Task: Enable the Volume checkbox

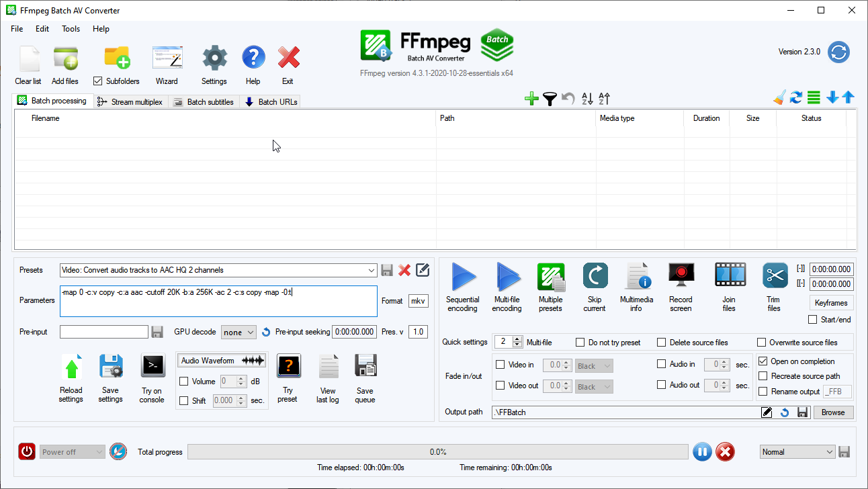Action: (184, 382)
